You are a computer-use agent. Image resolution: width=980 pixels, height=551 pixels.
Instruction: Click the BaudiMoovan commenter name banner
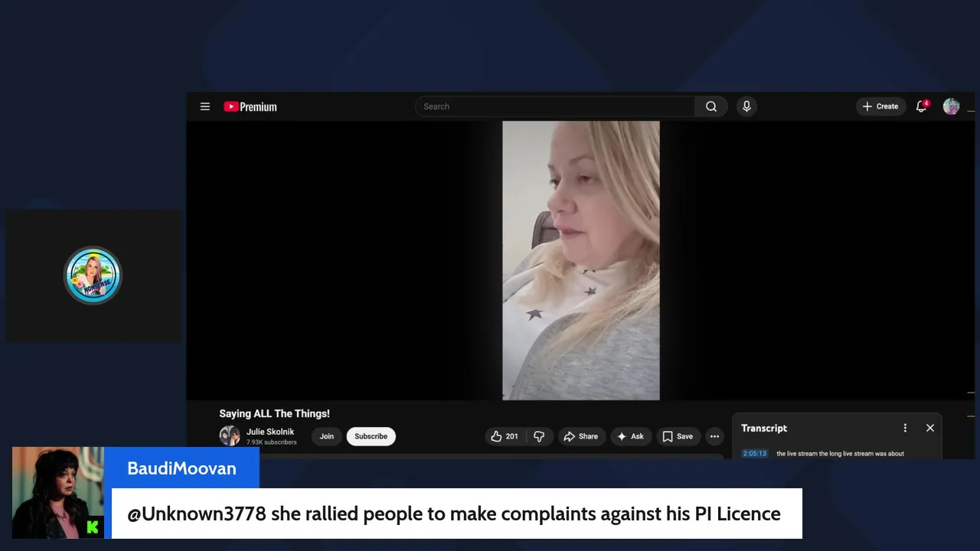[181, 468]
